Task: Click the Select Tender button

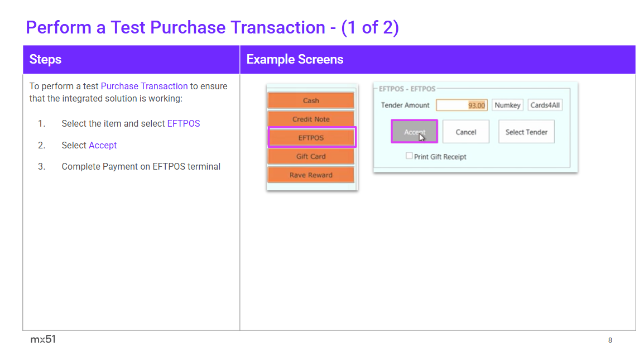Action: [x=526, y=132]
